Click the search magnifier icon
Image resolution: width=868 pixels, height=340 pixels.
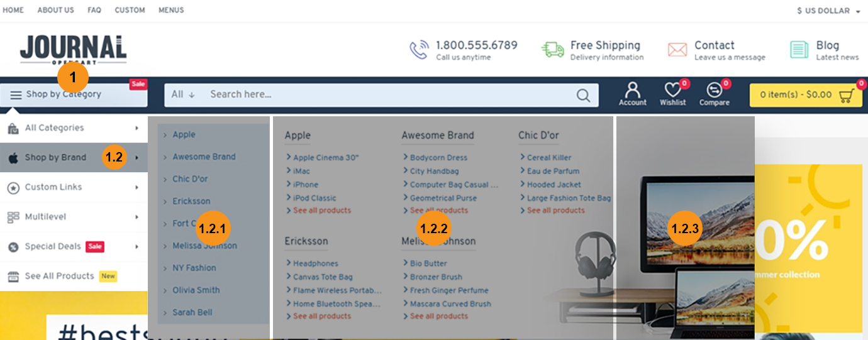(x=583, y=95)
